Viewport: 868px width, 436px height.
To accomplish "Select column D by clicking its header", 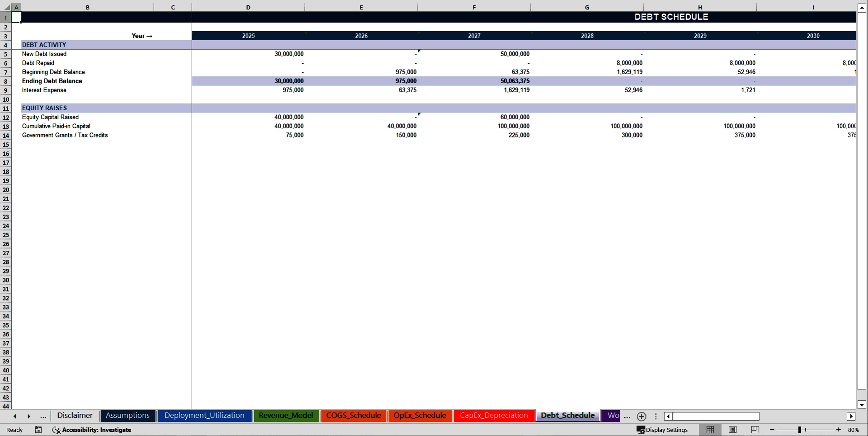I will [248, 7].
